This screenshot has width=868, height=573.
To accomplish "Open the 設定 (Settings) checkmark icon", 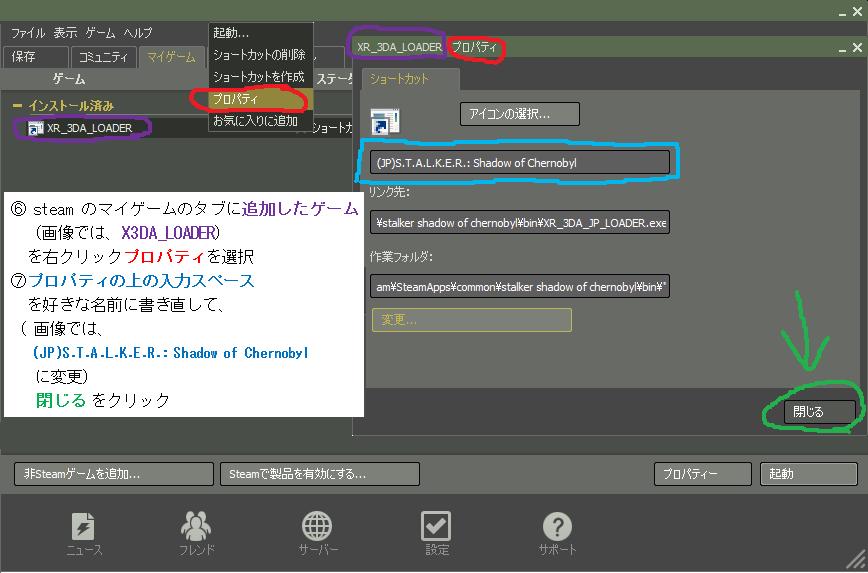I will tap(436, 526).
